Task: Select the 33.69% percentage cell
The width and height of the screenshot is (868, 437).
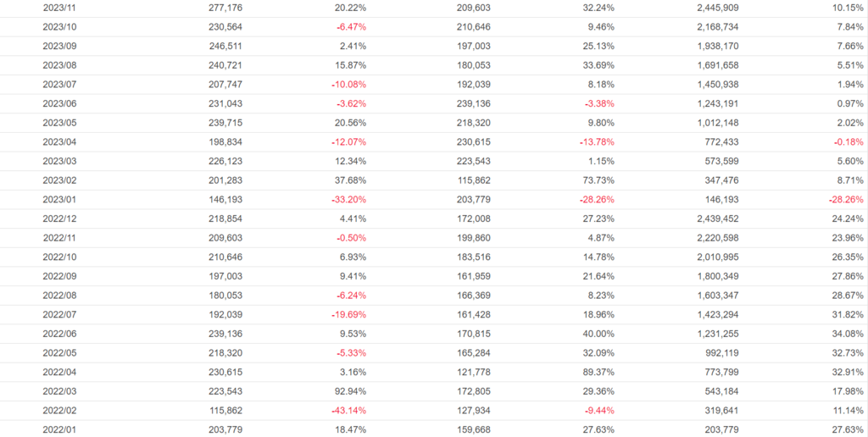Action: 598,65
